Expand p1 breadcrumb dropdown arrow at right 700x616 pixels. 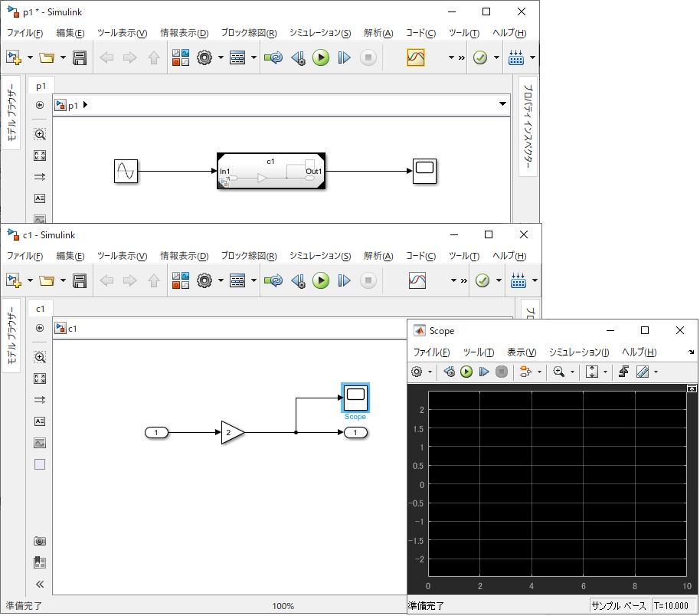pyautogui.click(x=502, y=103)
